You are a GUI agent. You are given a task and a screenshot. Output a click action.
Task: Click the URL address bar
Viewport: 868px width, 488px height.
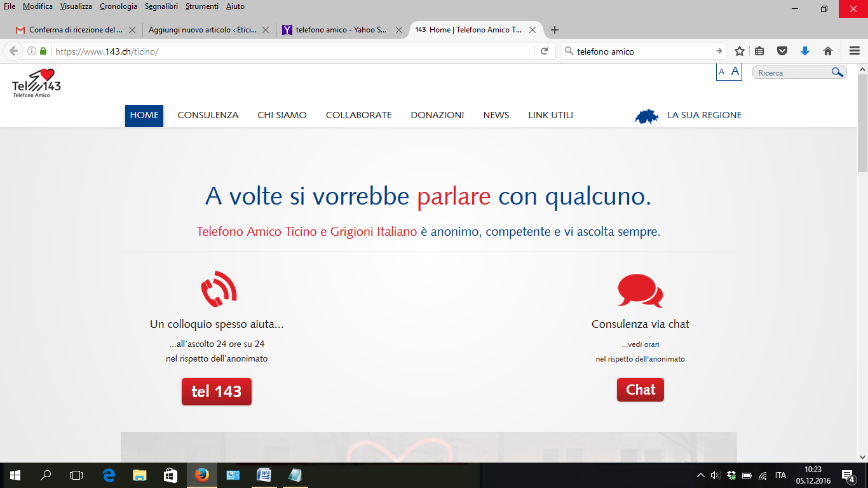click(x=292, y=51)
